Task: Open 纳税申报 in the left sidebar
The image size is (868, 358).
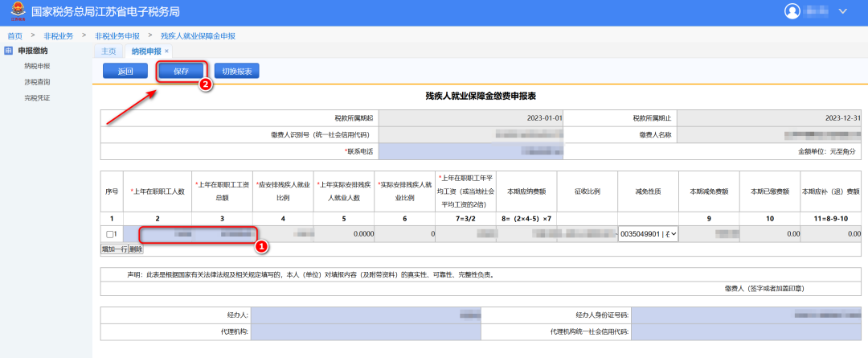Action: coord(37,66)
